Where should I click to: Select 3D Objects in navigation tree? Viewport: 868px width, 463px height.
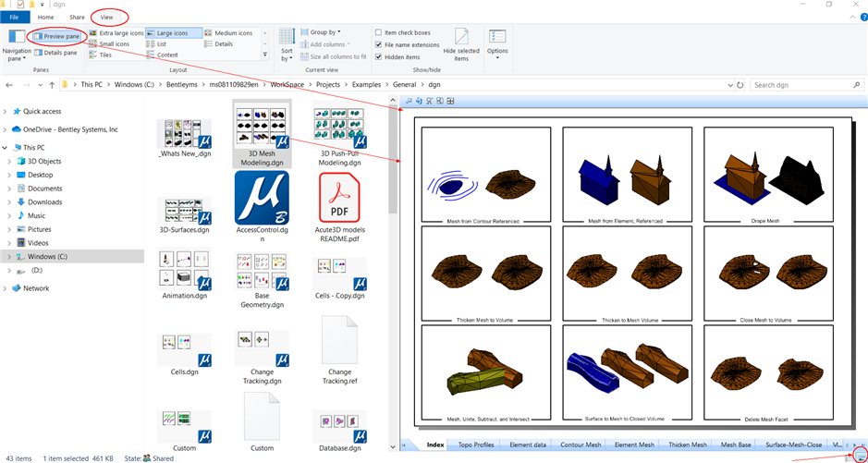click(x=44, y=162)
